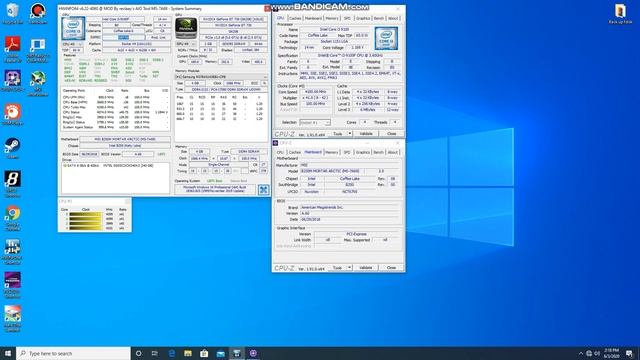Open Cortana from the taskbar

pos(138,353)
